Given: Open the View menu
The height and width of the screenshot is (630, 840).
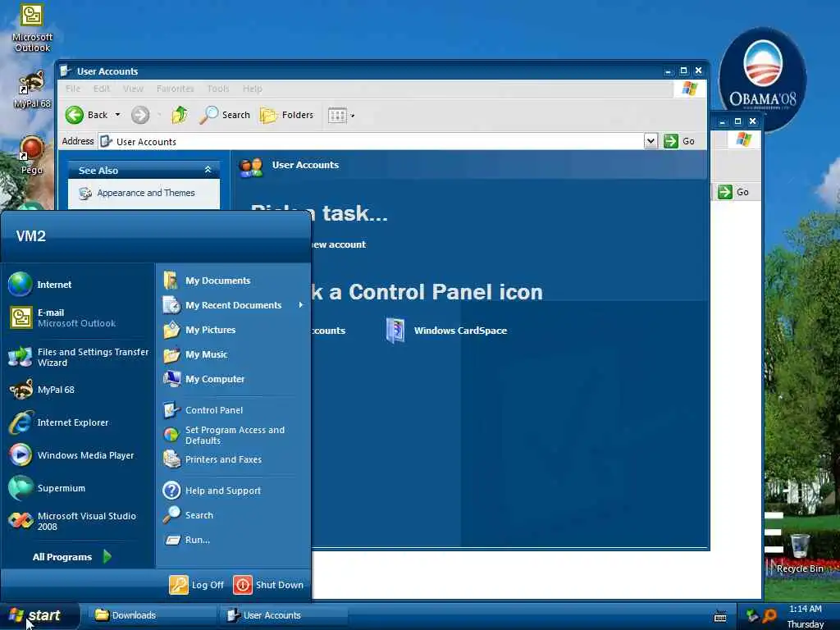Looking at the screenshot, I should tap(133, 89).
